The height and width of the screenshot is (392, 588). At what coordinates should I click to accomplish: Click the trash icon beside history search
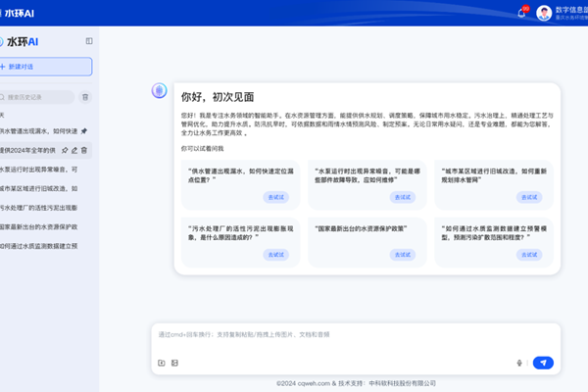point(85,97)
